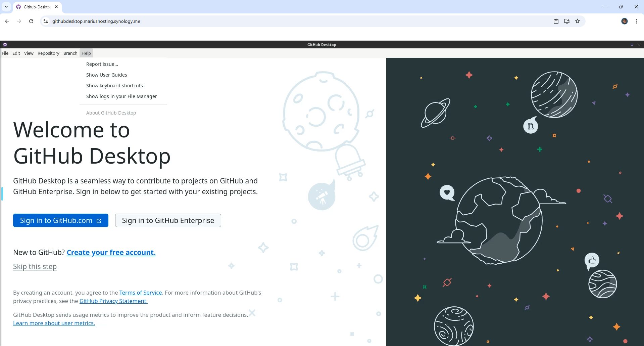The image size is (644, 346).
Task: Open the GitHub Privacy Statement link
Action: click(x=113, y=301)
